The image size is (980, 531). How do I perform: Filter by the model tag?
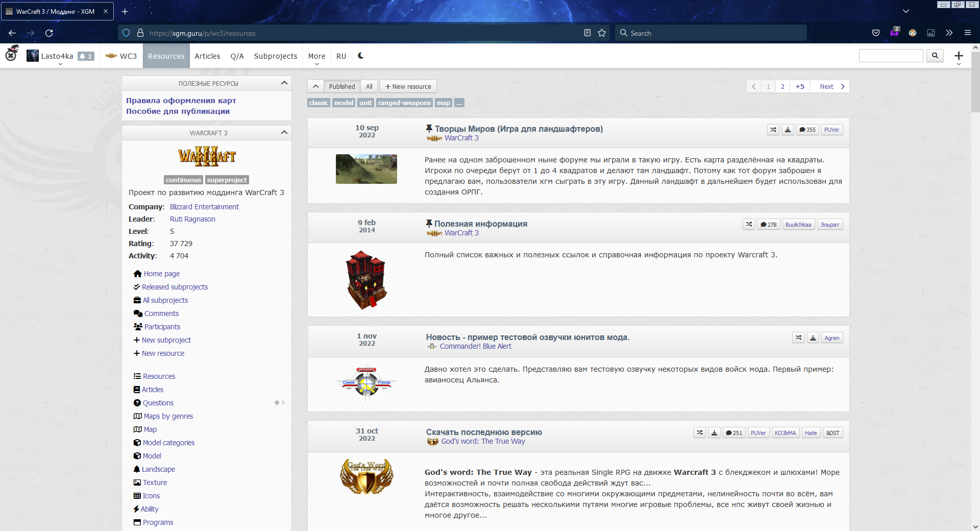pos(344,103)
